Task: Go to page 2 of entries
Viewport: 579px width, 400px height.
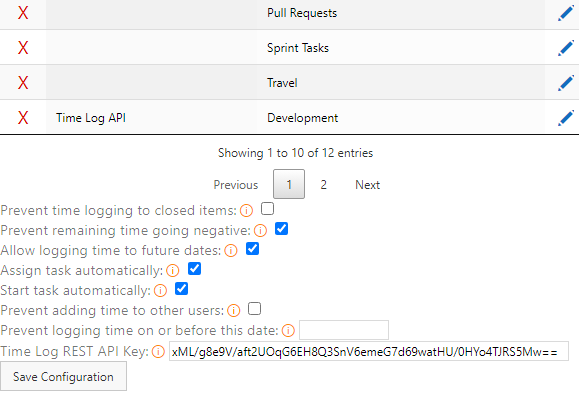Action: click(x=323, y=185)
